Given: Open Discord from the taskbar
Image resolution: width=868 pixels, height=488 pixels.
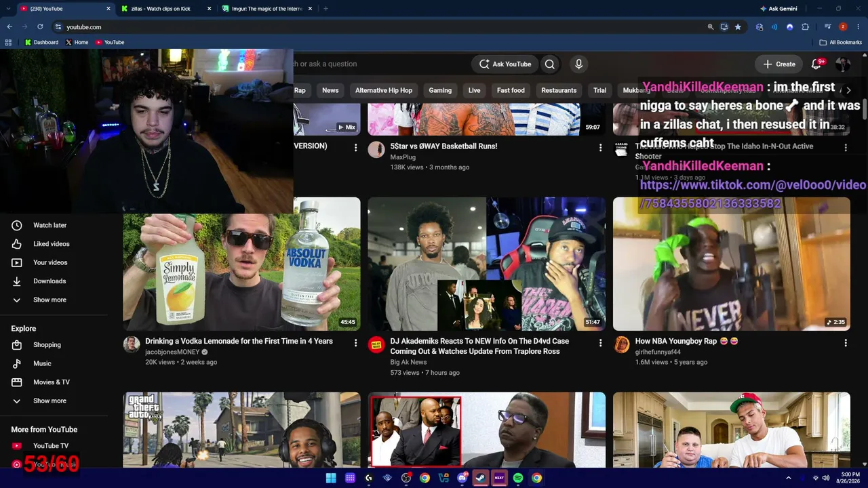Looking at the screenshot, I should coord(462,478).
